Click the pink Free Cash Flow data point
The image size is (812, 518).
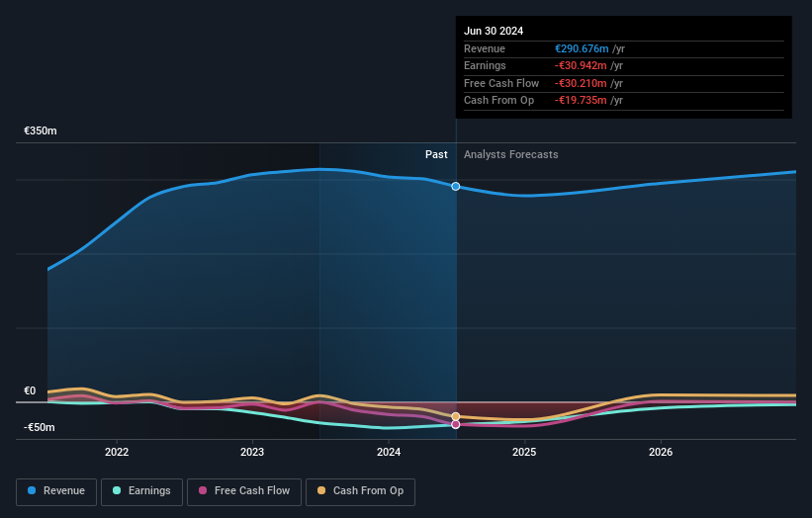click(456, 424)
